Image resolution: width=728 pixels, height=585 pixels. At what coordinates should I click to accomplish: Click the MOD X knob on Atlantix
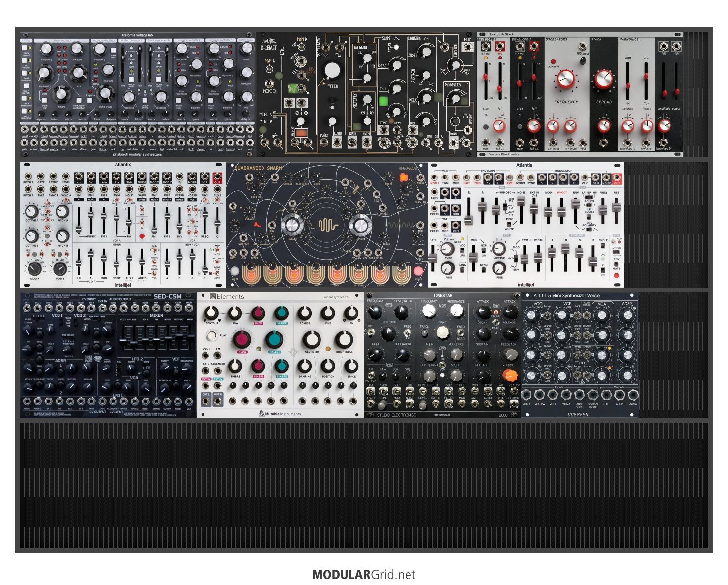(34, 268)
